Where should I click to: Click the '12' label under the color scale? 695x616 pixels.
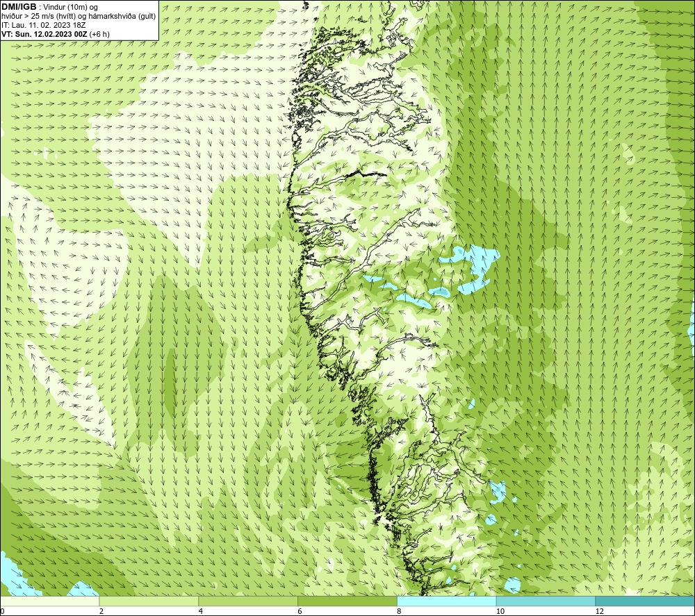coord(600,612)
